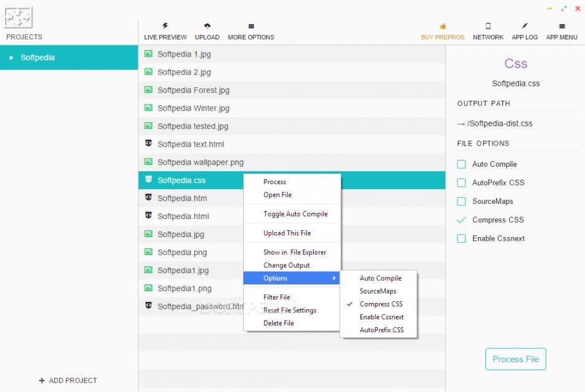Click the MORE OPTIONS label

click(251, 37)
